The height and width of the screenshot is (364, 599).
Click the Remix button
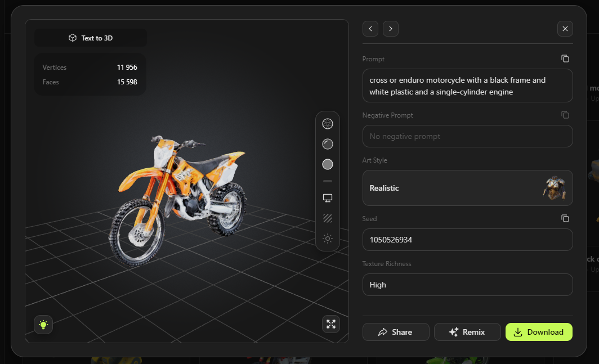pos(467,332)
